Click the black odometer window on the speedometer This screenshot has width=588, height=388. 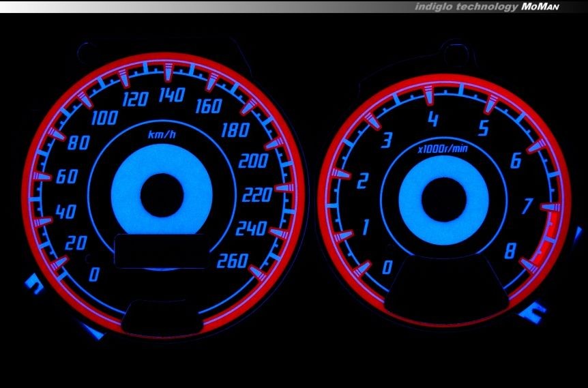coord(160,250)
